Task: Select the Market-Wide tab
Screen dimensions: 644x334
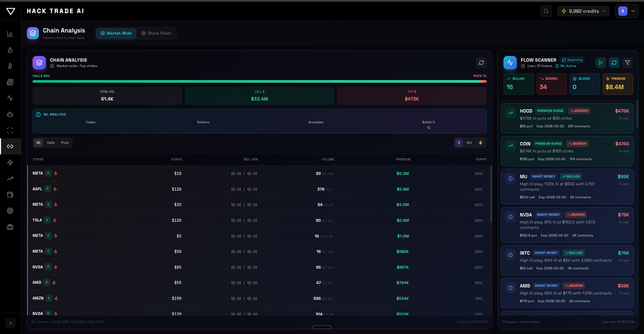Action: tap(116, 33)
